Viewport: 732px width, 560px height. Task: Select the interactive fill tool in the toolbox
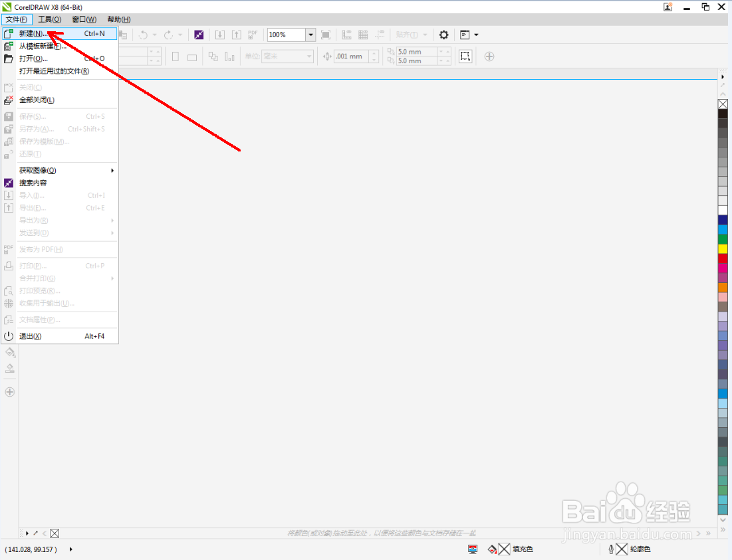(x=10, y=352)
